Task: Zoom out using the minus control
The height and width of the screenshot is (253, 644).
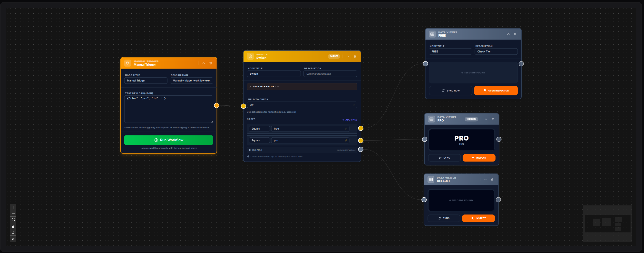Action: click(13, 213)
